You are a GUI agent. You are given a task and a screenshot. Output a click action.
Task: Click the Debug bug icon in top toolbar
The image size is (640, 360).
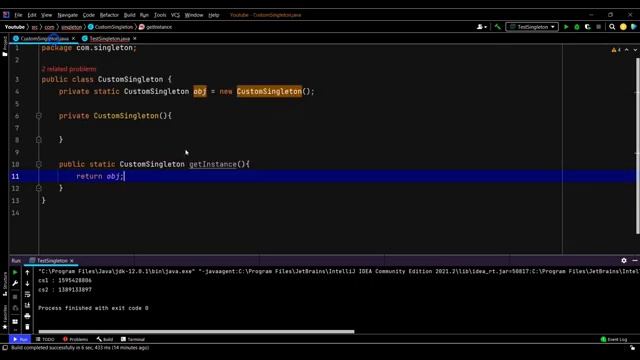pyautogui.click(x=577, y=27)
